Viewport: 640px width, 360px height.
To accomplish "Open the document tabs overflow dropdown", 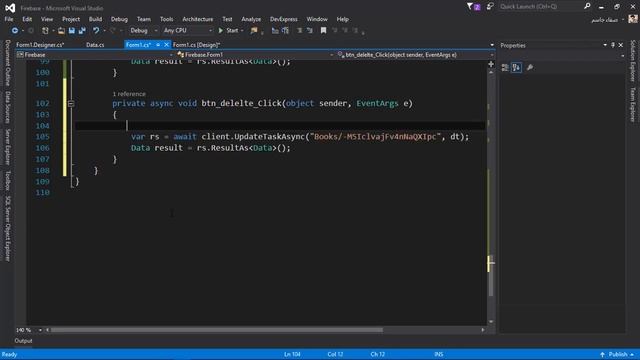I will [x=492, y=45].
